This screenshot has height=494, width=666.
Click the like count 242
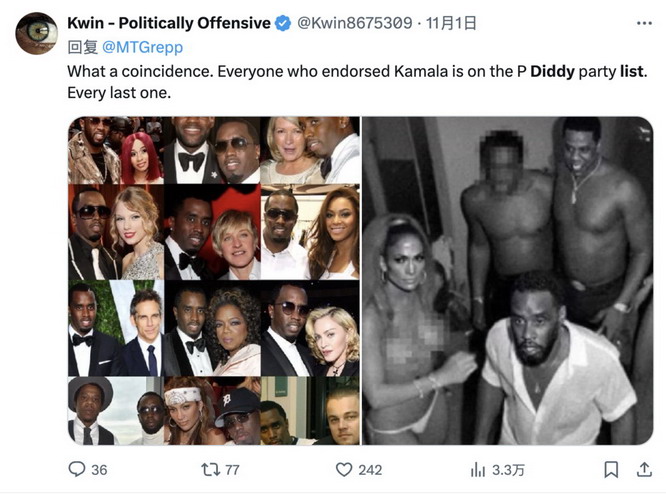pyautogui.click(x=370, y=470)
